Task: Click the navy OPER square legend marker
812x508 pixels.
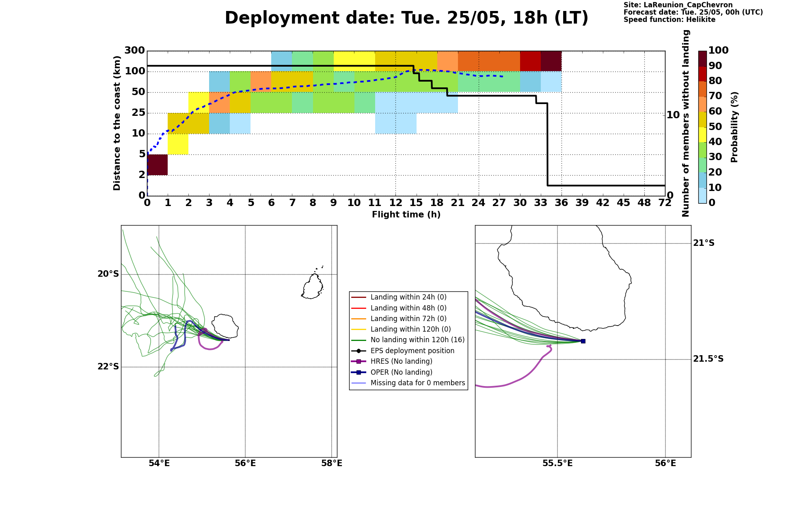Action: (358, 372)
